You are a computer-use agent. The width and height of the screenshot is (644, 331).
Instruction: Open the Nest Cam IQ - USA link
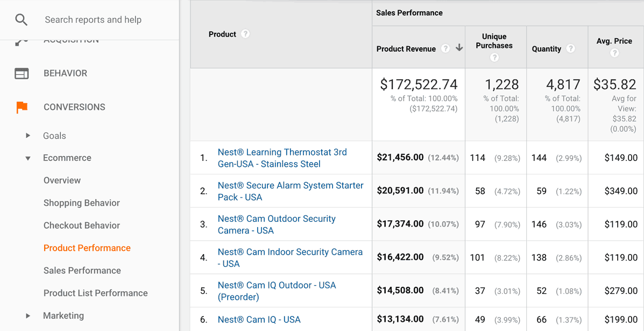click(259, 319)
